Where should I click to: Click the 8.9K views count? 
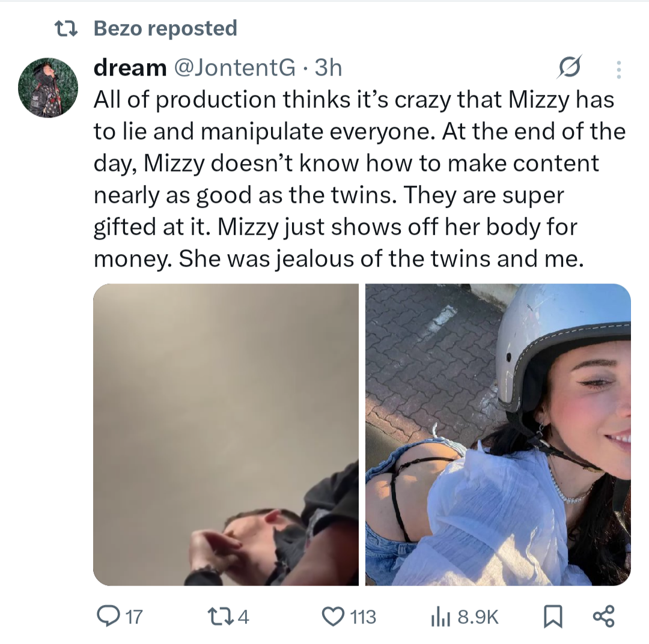478,617
